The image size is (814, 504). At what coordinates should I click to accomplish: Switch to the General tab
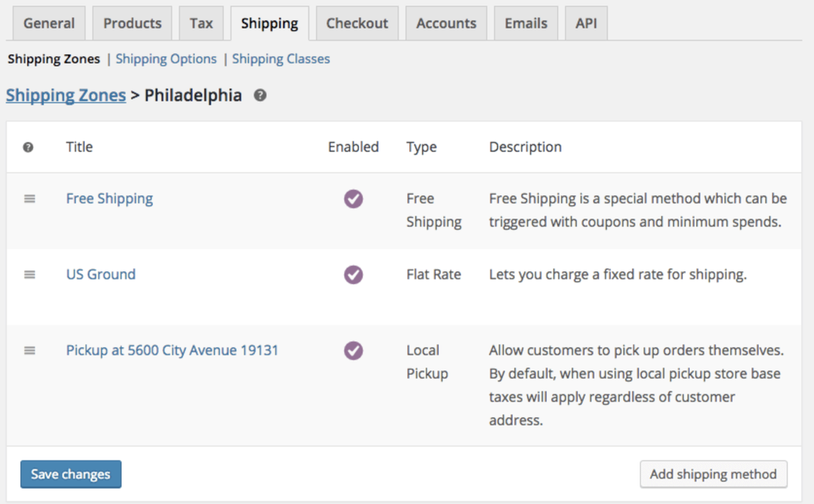[x=49, y=23]
